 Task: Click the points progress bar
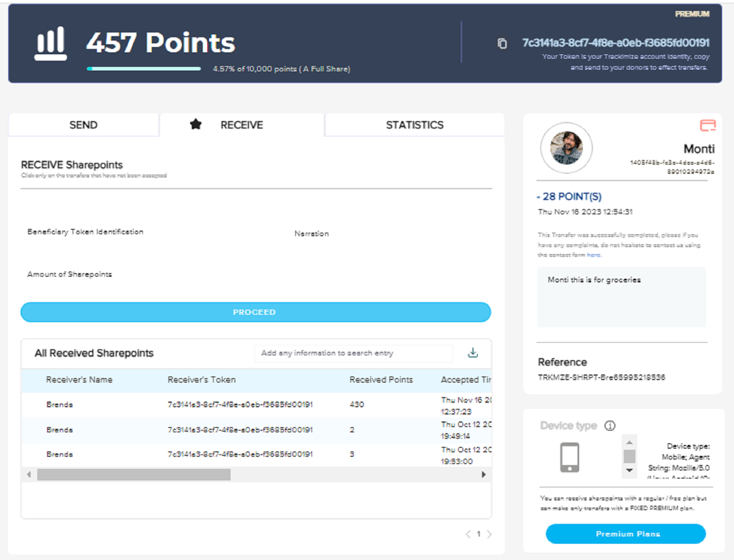(x=144, y=69)
